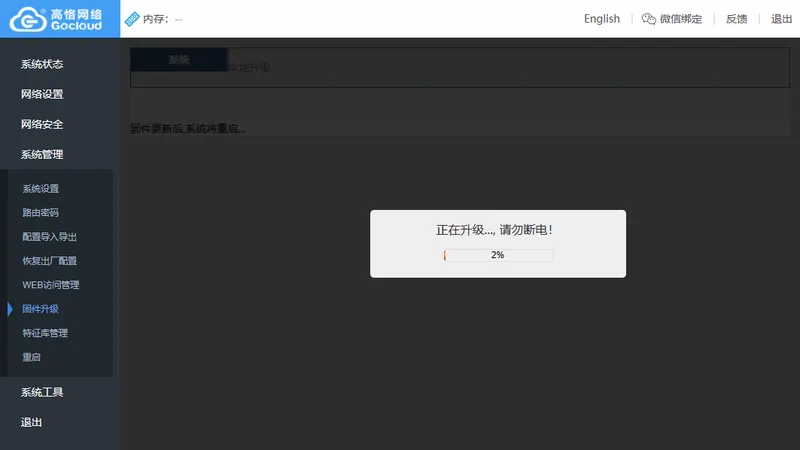Expand the 网络设置 sidebar menu
Image resolution: width=800 pixels, height=450 pixels.
click(42, 94)
